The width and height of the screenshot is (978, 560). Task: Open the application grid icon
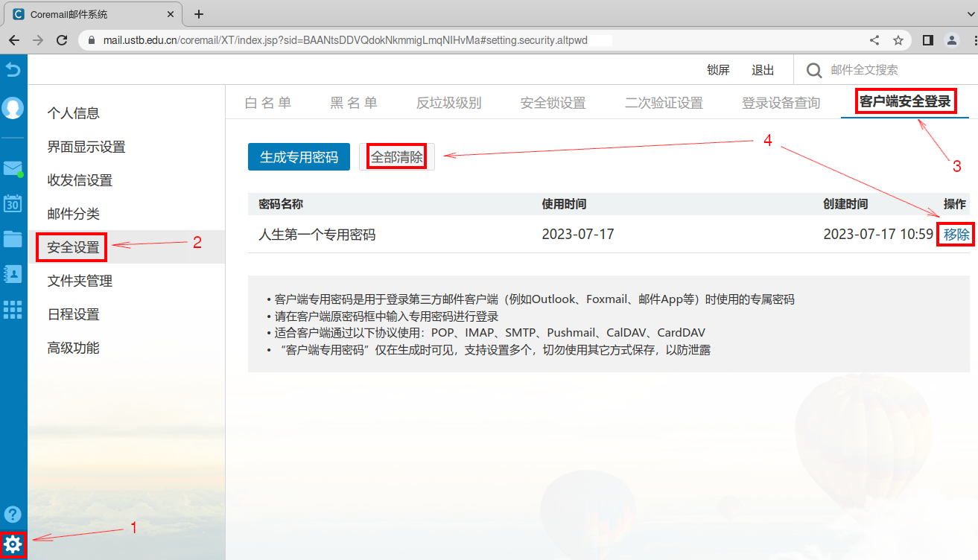tap(13, 309)
